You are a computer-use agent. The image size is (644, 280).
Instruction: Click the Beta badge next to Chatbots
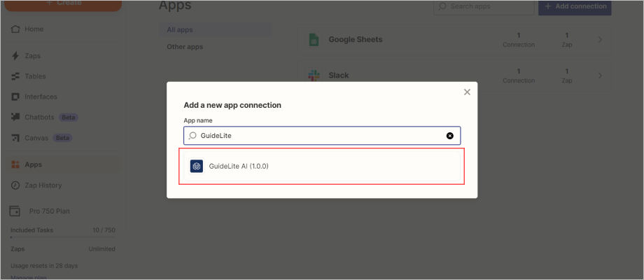69,118
